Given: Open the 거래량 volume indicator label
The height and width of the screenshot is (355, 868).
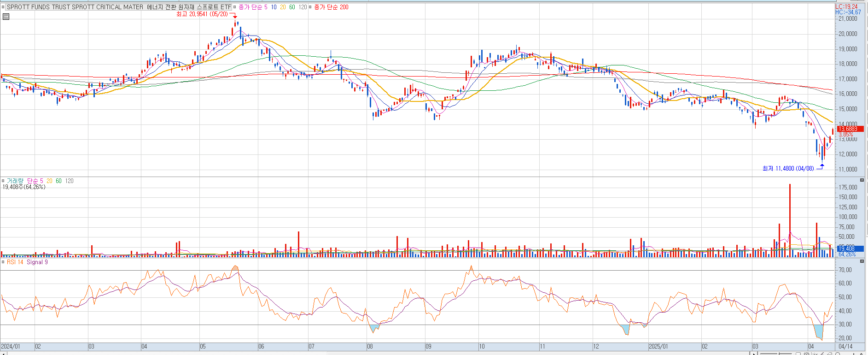Looking at the screenshot, I should coord(15,181).
